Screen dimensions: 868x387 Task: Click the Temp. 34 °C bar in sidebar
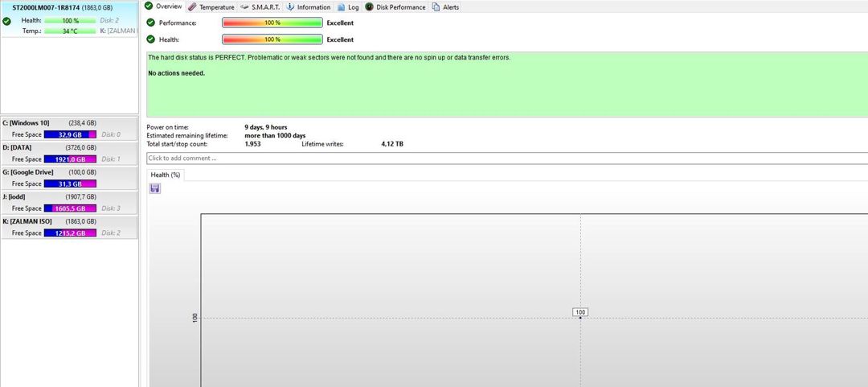click(70, 31)
